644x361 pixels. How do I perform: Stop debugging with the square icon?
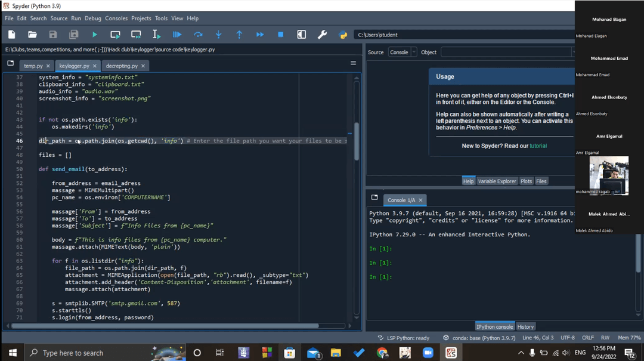[280, 35]
